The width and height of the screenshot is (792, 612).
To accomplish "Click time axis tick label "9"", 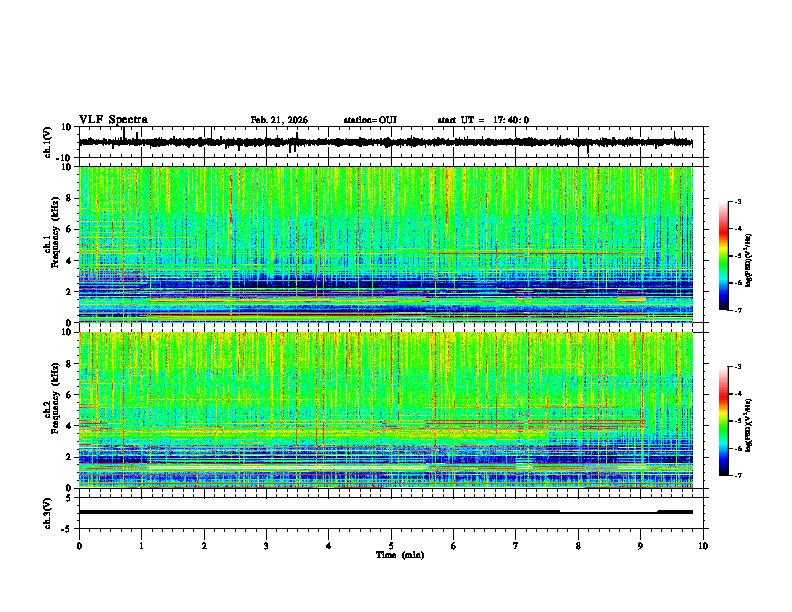I will coord(640,546).
